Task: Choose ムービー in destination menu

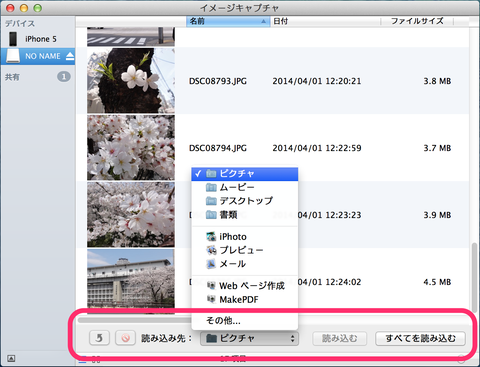Action: (245, 187)
